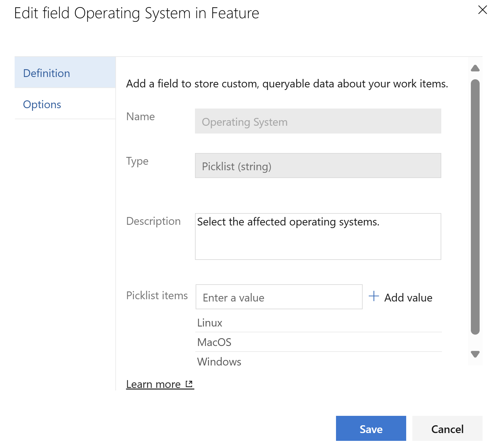Cancel editing the field
491x448 pixels.
[x=447, y=429]
